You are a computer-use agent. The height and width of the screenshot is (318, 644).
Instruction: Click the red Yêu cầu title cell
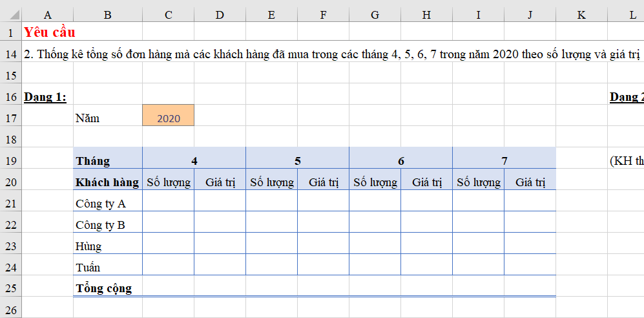click(50, 32)
